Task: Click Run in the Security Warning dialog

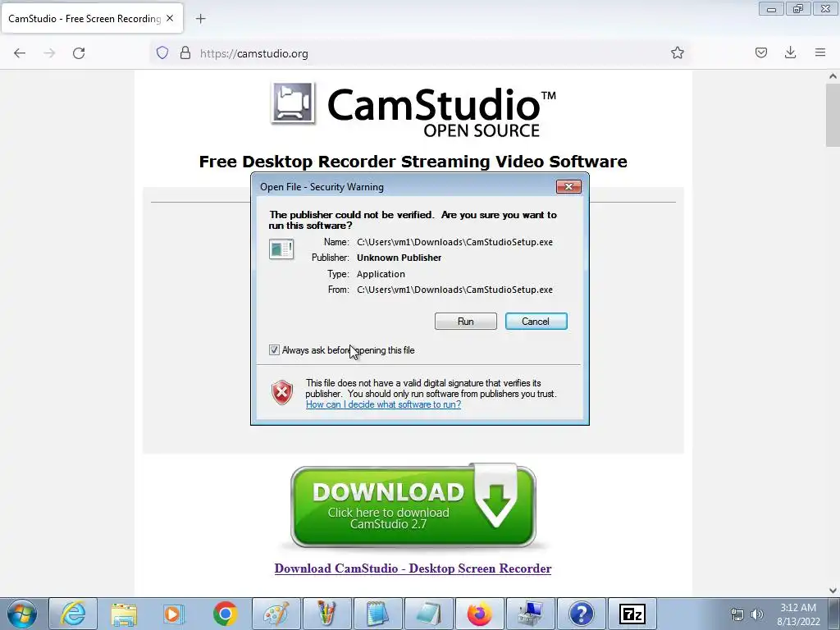Action: click(x=466, y=322)
